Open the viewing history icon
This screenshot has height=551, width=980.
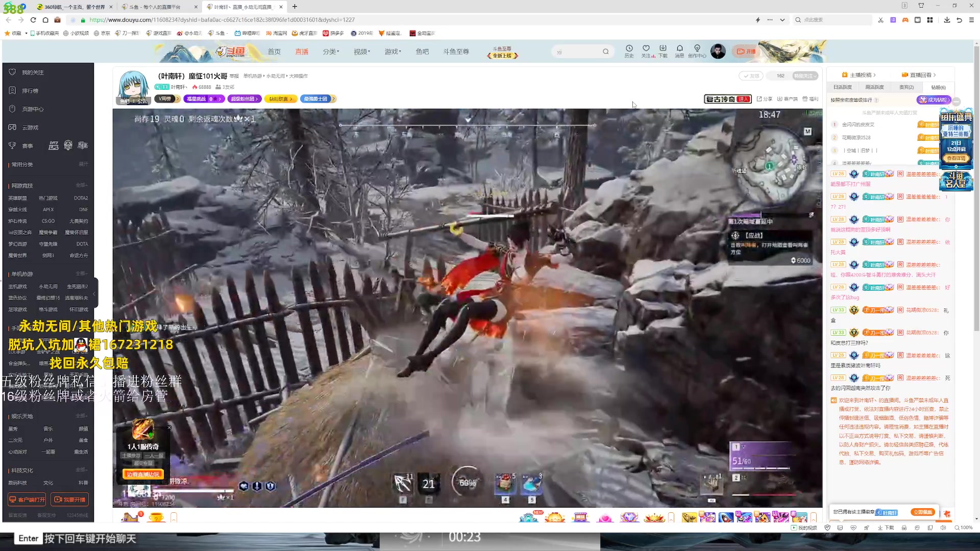pyautogui.click(x=629, y=48)
